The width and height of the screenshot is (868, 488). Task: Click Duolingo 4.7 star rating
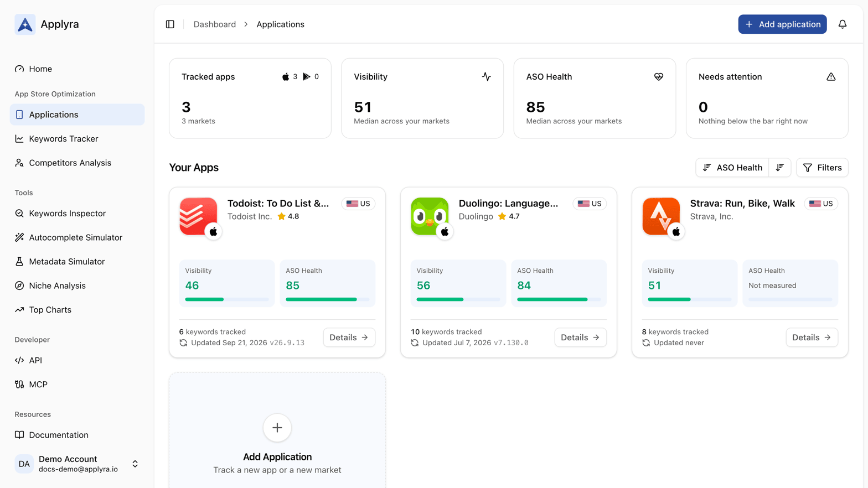[x=509, y=216]
